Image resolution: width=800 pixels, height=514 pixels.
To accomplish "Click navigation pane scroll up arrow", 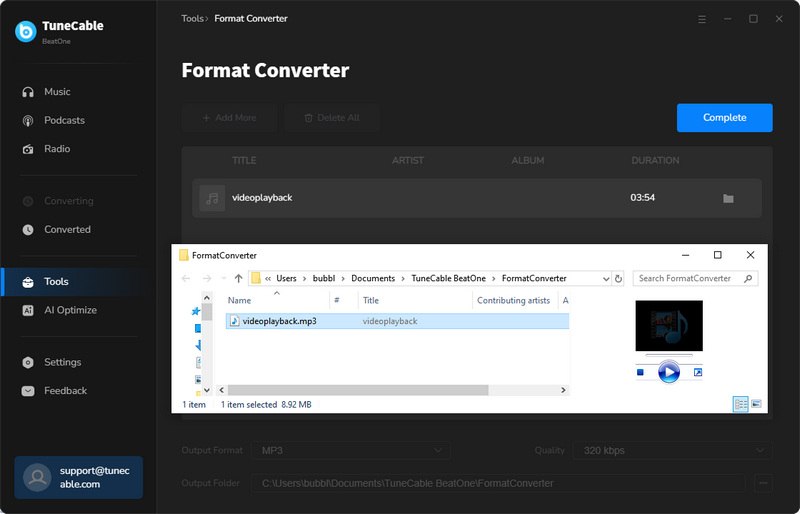I will point(207,298).
